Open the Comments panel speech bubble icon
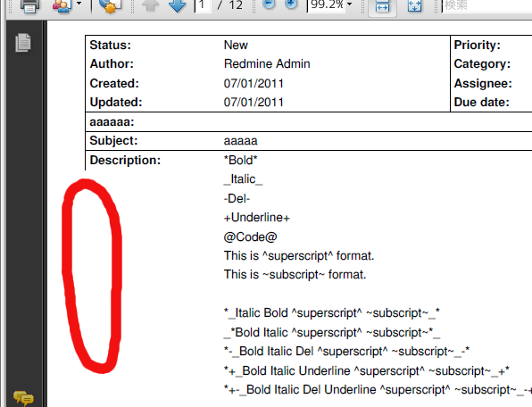This screenshot has width=532, height=407. (23, 398)
